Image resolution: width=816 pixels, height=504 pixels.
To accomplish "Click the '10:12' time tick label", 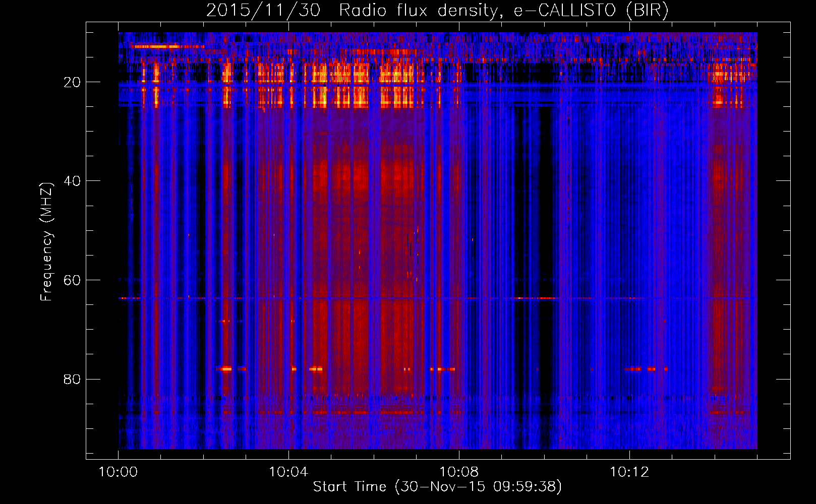I will point(629,472).
